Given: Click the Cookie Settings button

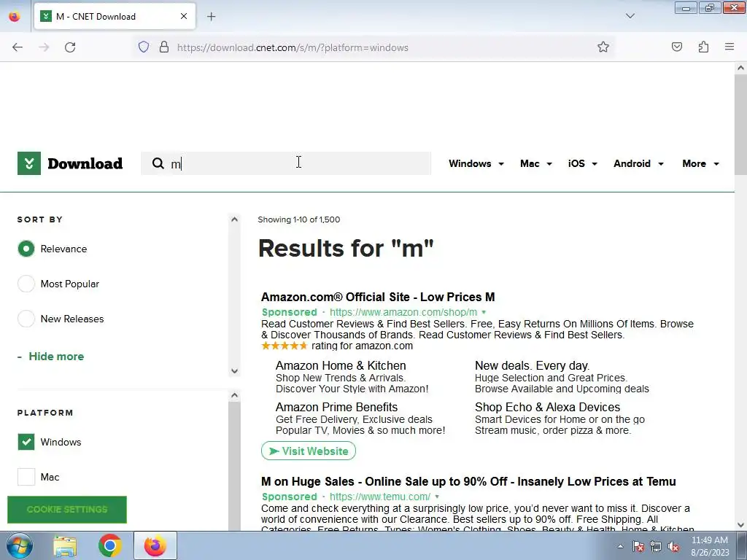Looking at the screenshot, I should [x=67, y=510].
